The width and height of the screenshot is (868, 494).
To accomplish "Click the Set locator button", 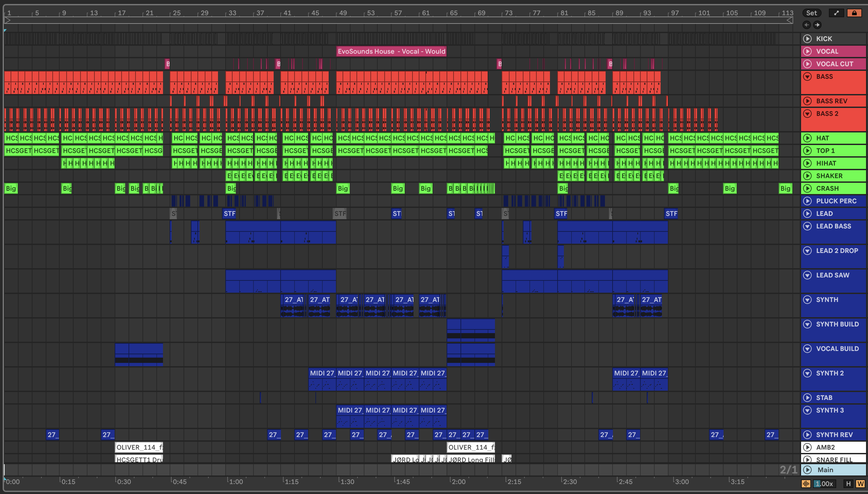I will pos(811,13).
